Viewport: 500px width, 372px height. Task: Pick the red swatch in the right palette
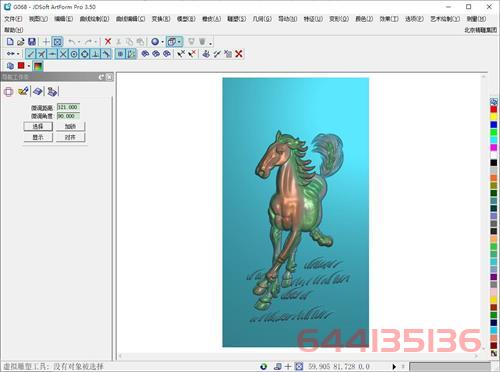pos(494,109)
